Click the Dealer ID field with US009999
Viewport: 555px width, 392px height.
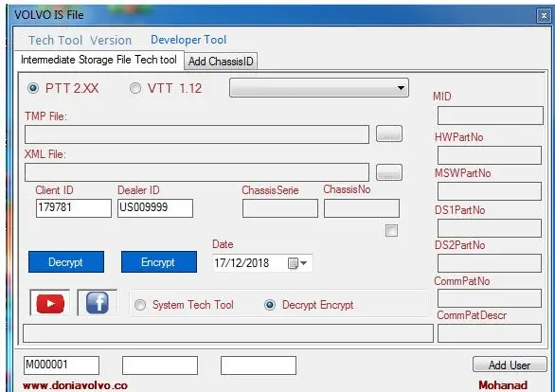click(x=155, y=208)
